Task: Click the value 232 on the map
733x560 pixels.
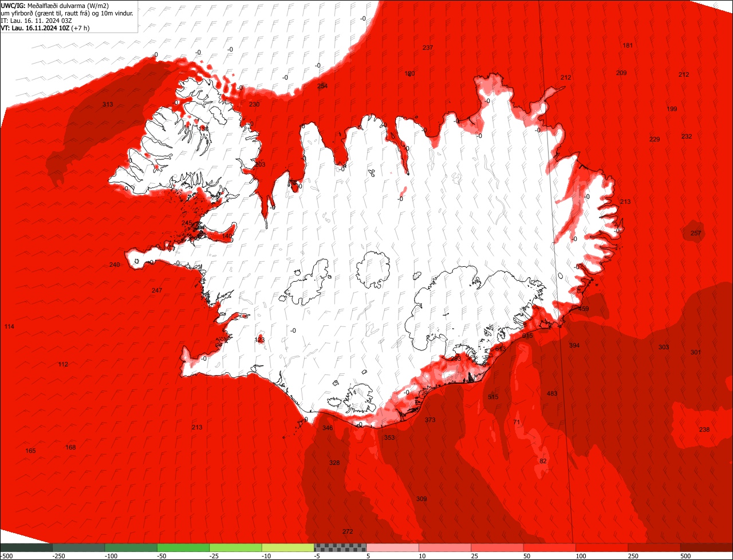Action: [x=687, y=136]
